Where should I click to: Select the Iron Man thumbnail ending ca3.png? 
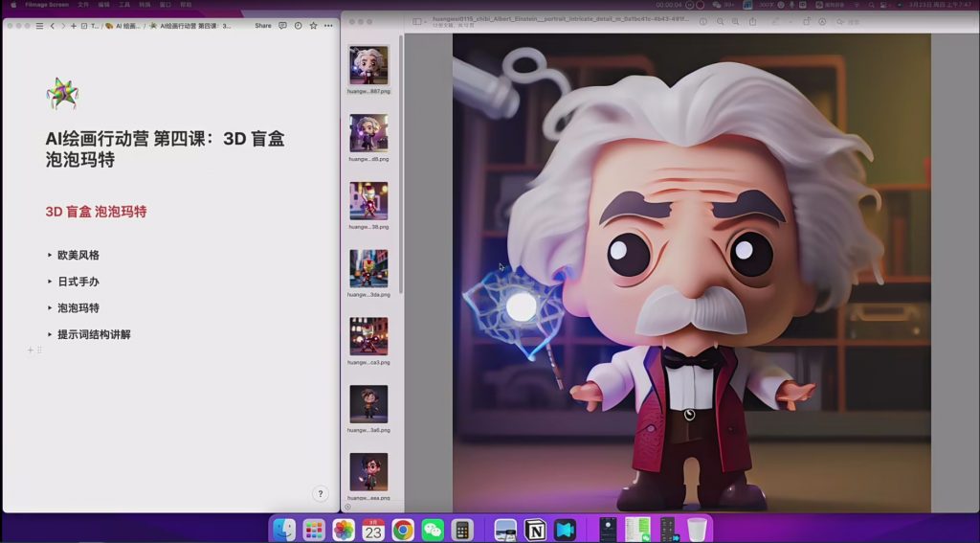(x=368, y=336)
